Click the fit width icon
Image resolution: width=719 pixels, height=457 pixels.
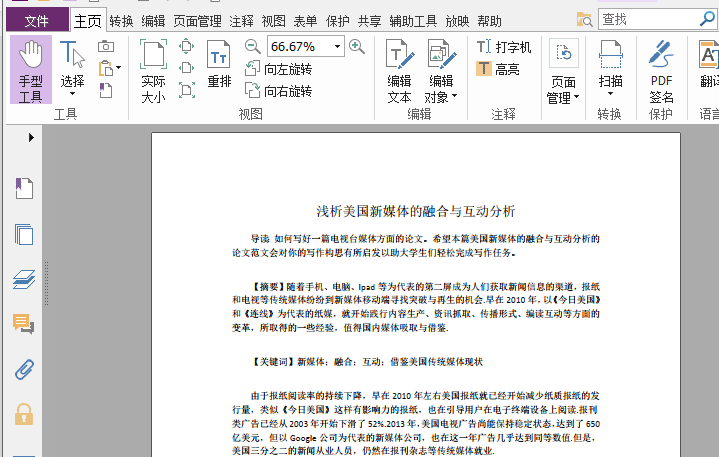tap(186, 68)
